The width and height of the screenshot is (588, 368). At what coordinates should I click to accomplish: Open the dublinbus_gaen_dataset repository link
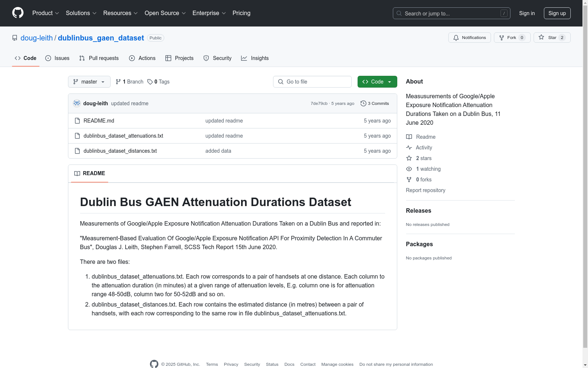[x=101, y=38]
